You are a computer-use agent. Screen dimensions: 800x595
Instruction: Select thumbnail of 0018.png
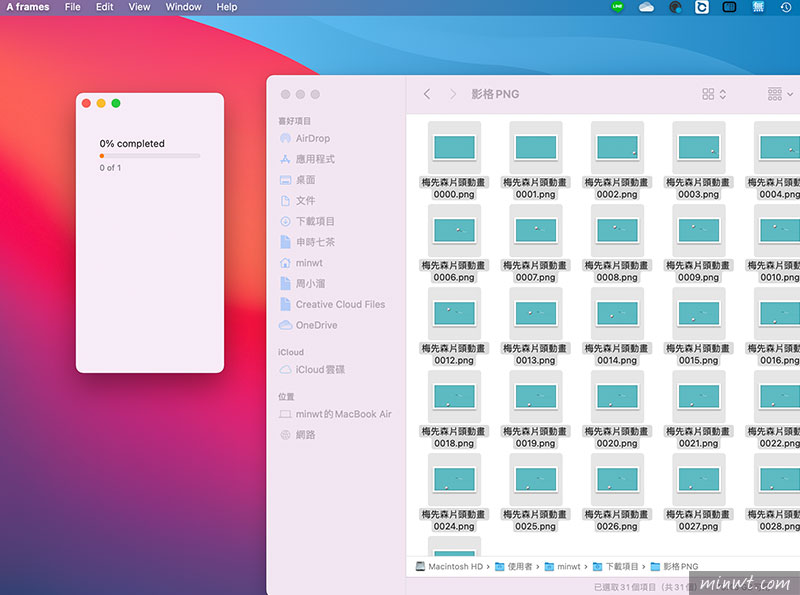(454, 396)
